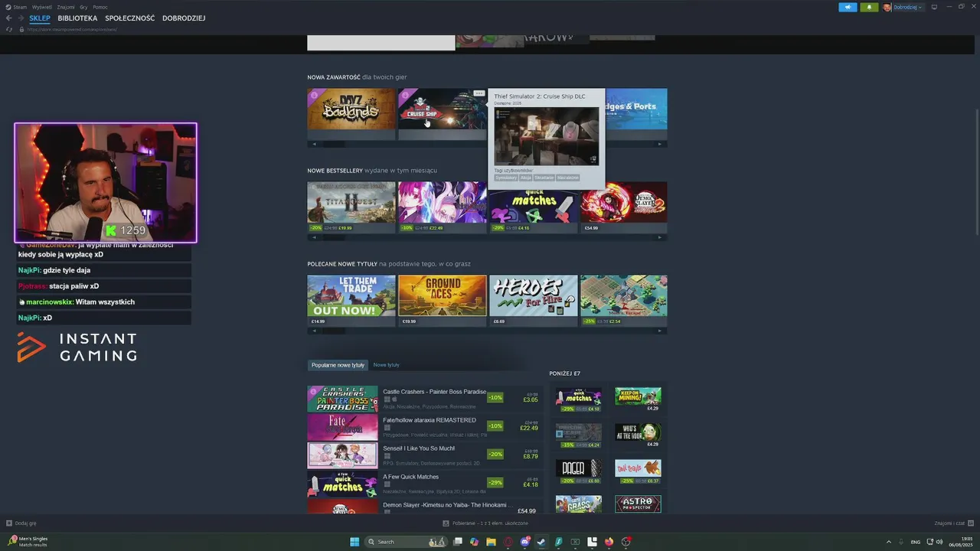Switch to the SKLEP tab
Screen dimensions: 980x551
(40, 18)
